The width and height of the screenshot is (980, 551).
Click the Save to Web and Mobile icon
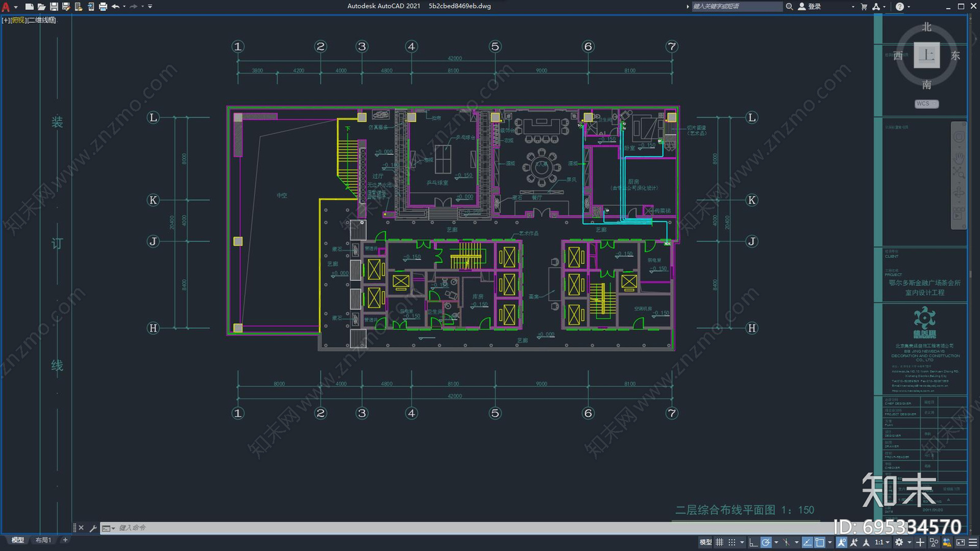(x=91, y=7)
